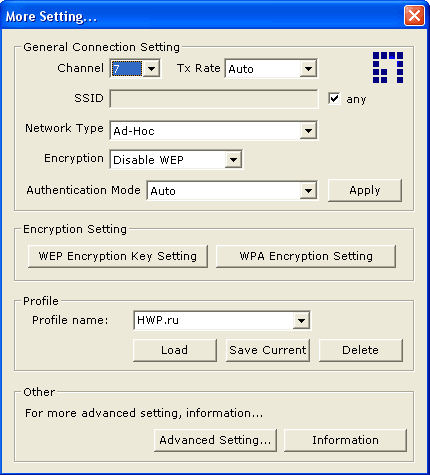Click the SSID input field
Screen dimensions: 430x475
214,99
